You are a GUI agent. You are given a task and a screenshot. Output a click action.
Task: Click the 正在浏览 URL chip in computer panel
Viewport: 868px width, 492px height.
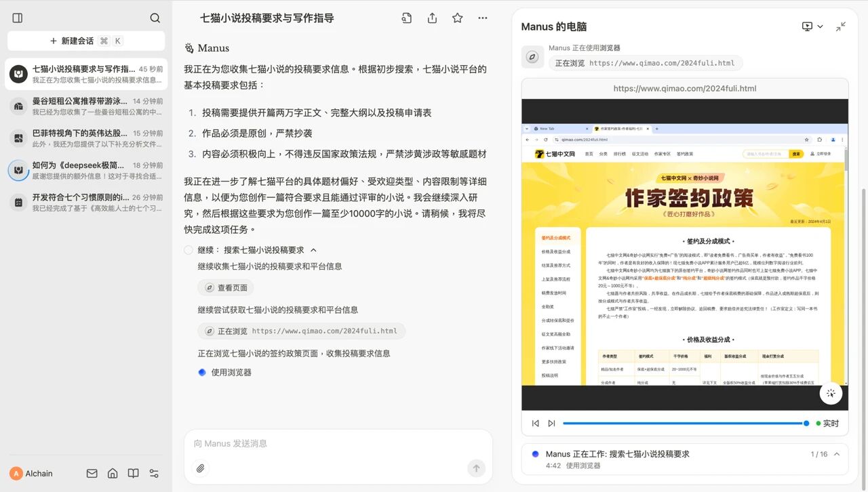pyautogui.click(x=646, y=63)
